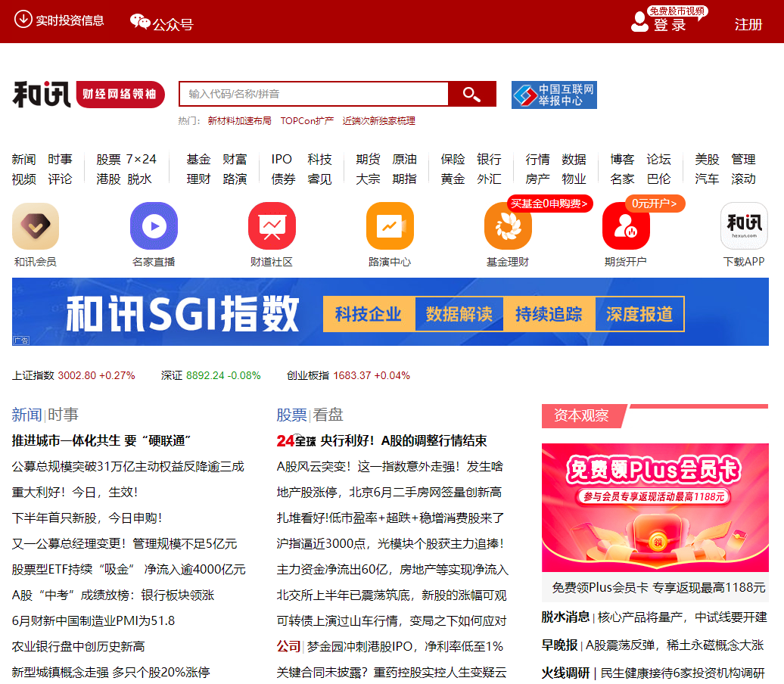Open the 路演中心 orange icon
Image resolution: width=784 pixels, height=684 pixels.
pos(390,226)
